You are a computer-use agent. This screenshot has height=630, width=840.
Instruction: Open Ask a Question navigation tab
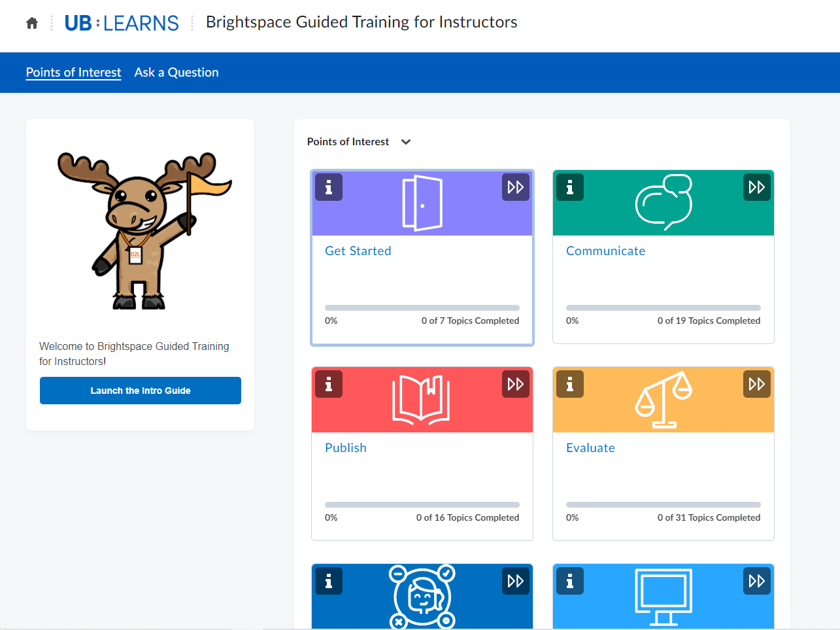[176, 73]
